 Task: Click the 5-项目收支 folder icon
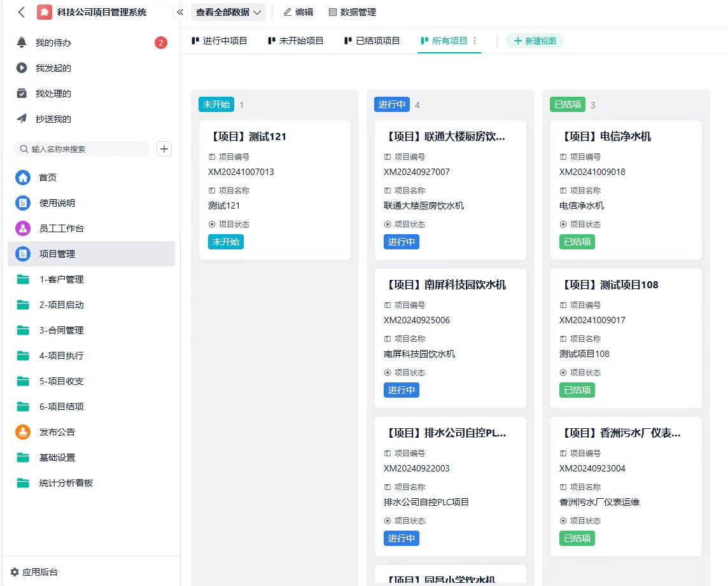[23, 381]
